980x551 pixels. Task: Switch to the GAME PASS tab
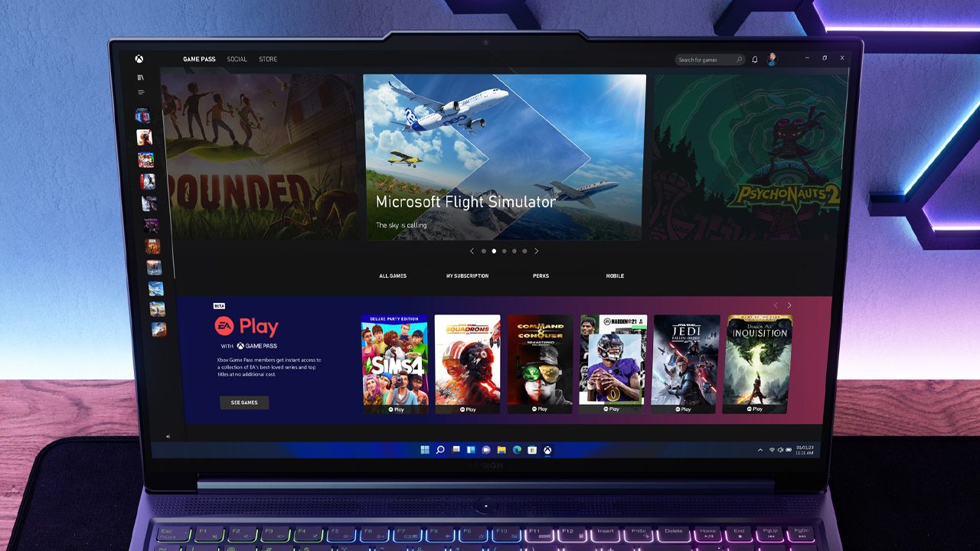[x=199, y=60]
